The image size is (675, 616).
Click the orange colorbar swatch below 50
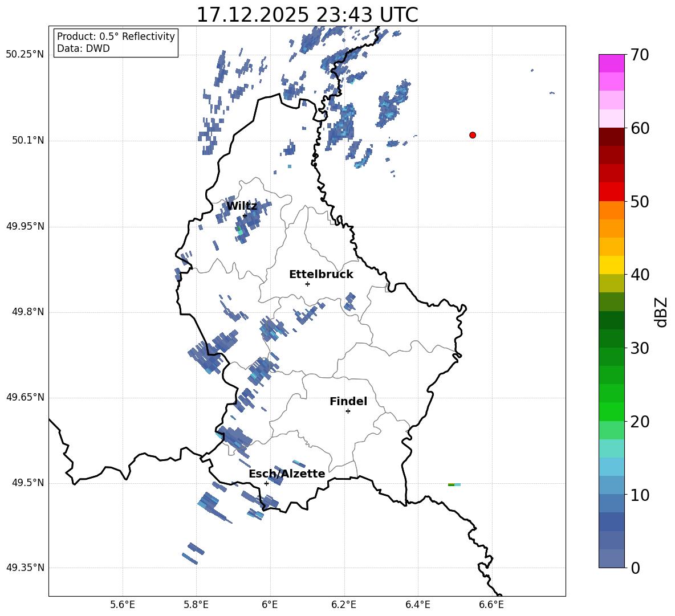pos(611,210)
